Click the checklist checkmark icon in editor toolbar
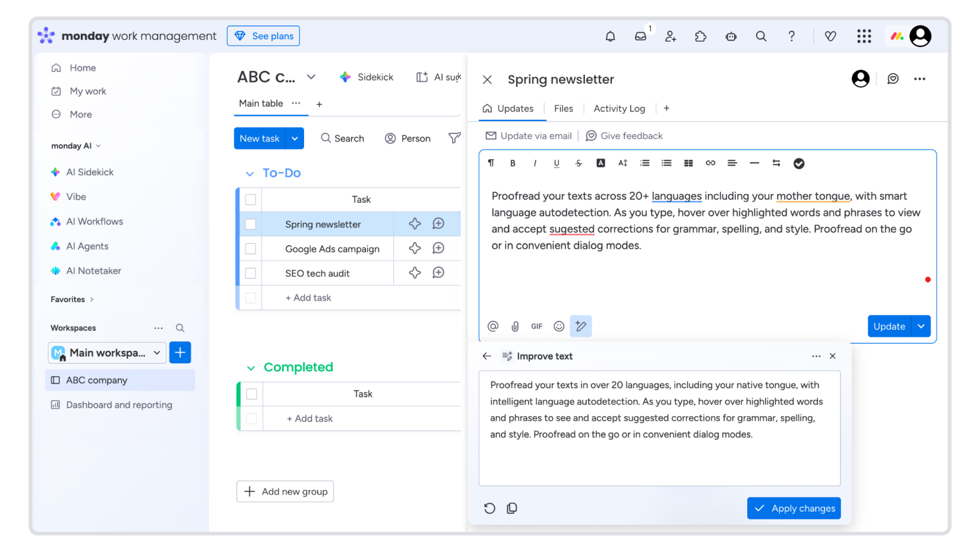980x552 pixels. [799, 163]
